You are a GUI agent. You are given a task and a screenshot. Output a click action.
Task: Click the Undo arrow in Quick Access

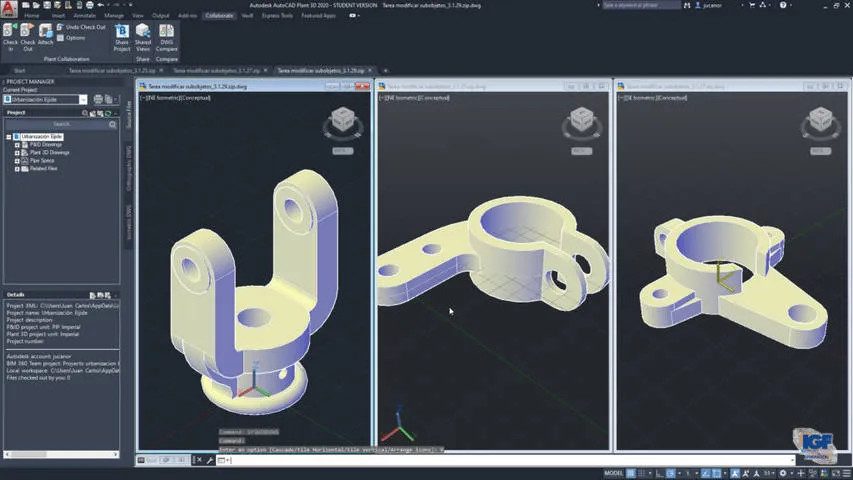click(x=101, y=5)
